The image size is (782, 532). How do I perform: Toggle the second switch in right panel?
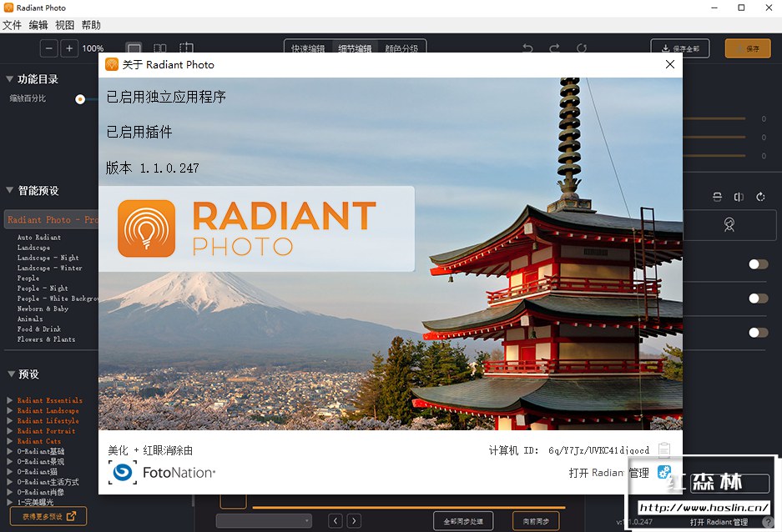click(x=758, y=299)
